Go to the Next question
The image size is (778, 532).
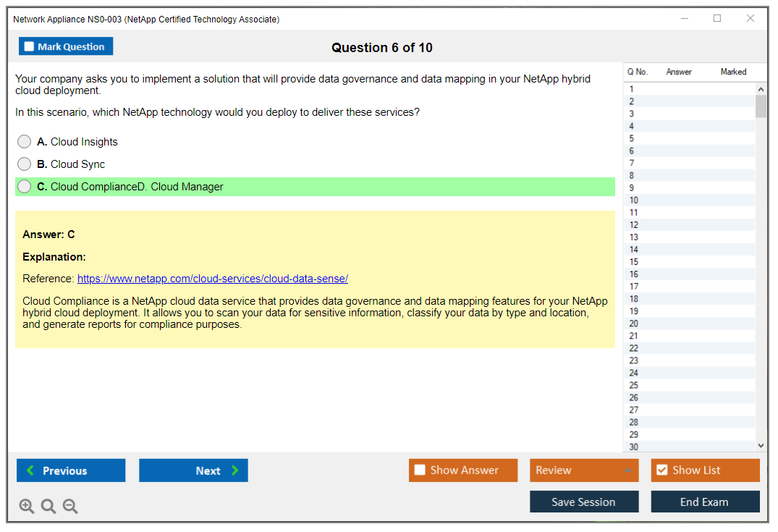[193, 470]
